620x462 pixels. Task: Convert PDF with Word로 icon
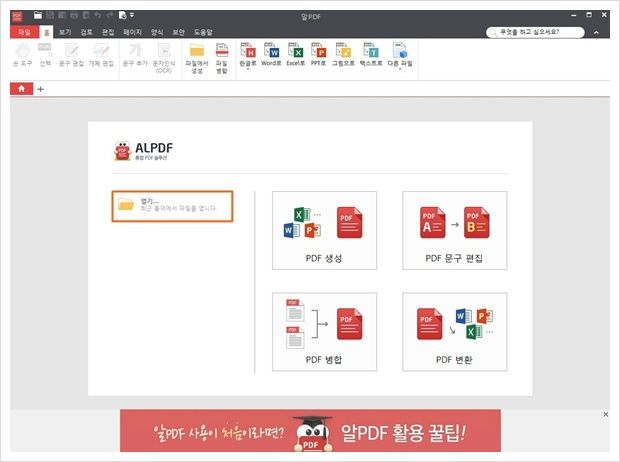click(271, 55)
